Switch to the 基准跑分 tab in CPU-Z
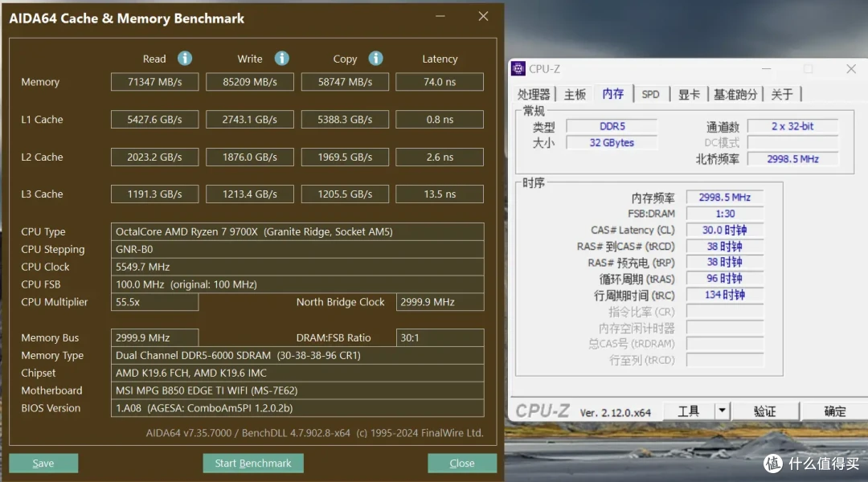868x482 pixels. pos(735,94)
